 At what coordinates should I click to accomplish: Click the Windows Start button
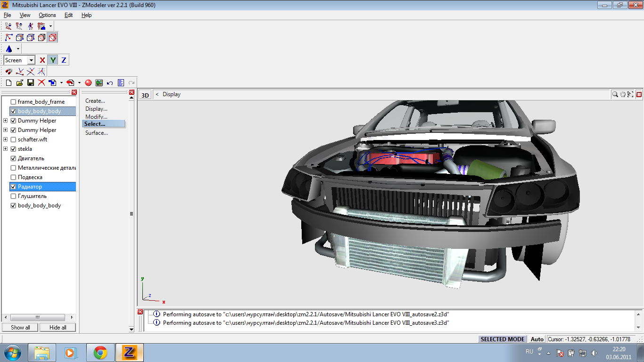point(12,353)
